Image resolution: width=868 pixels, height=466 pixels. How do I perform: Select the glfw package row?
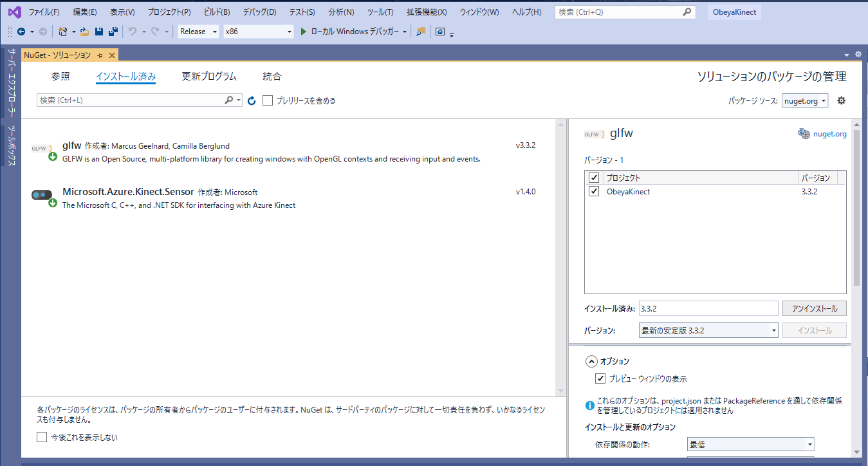[288, 152]
